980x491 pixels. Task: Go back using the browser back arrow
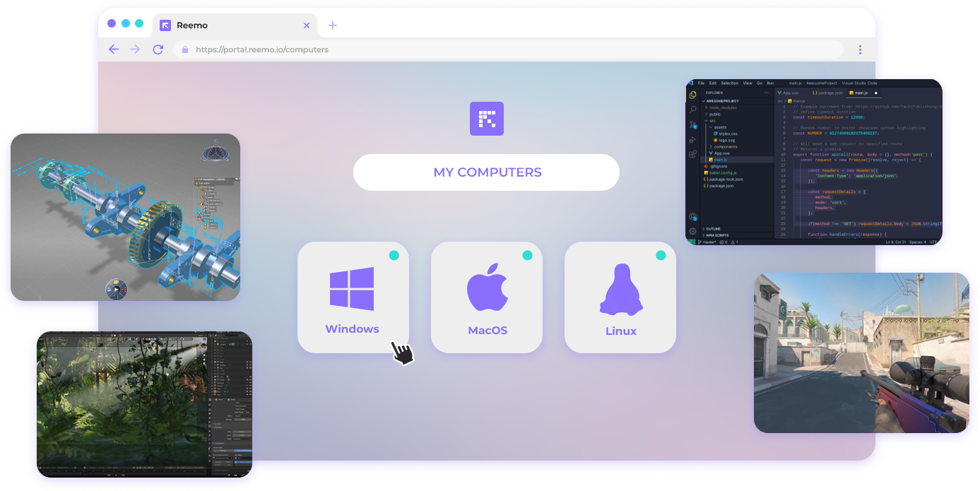[114, 49]
